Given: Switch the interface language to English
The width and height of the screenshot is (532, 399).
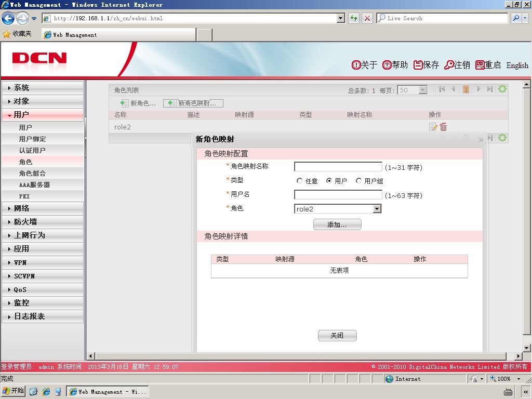Looking at the screenshot, I should tap(517, 65).
